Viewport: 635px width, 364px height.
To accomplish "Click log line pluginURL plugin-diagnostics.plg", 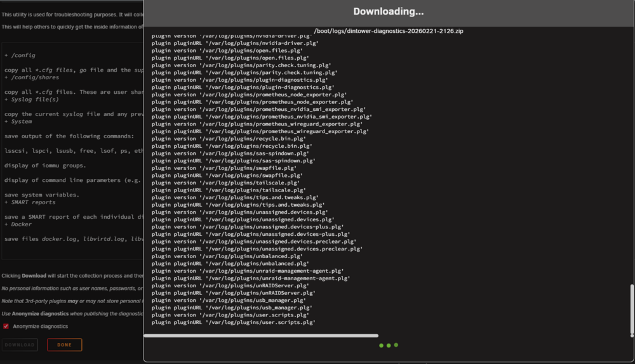I will tap(243, 88).
